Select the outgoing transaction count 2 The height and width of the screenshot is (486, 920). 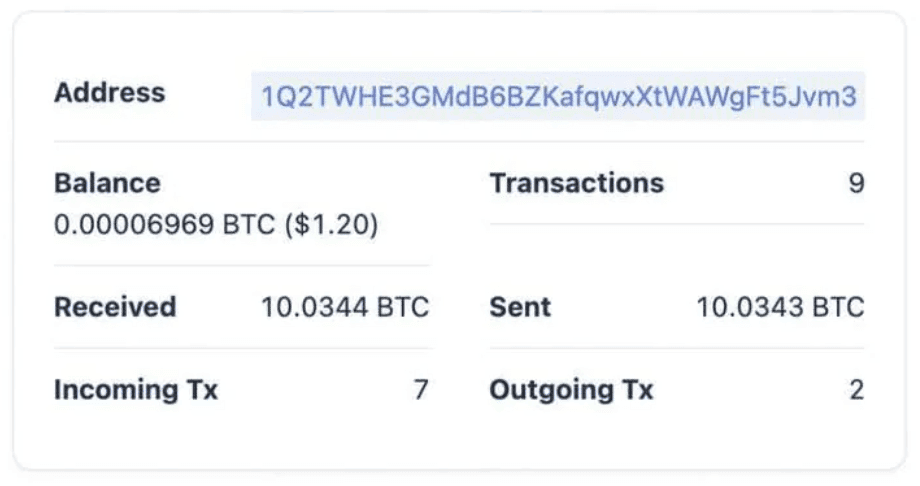856,389
